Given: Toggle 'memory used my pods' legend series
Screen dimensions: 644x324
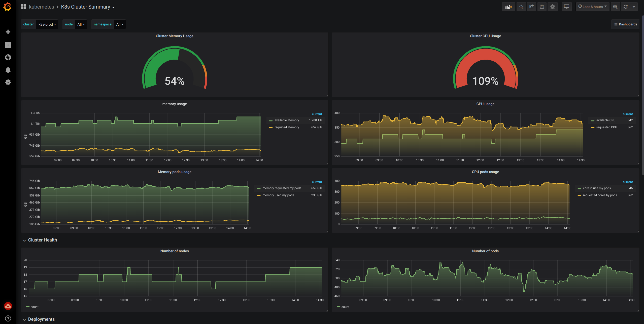Looking at the screenshot, I should coord(278,195).
